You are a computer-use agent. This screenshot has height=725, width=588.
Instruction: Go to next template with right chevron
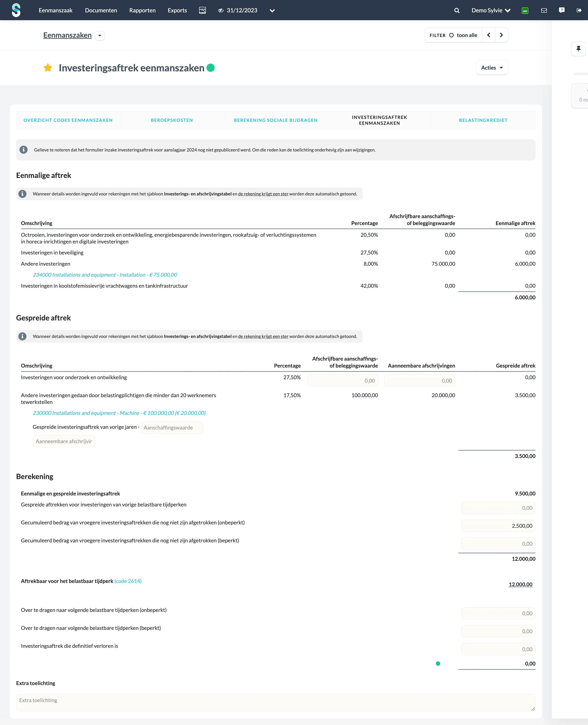click(x=501, y=35)
